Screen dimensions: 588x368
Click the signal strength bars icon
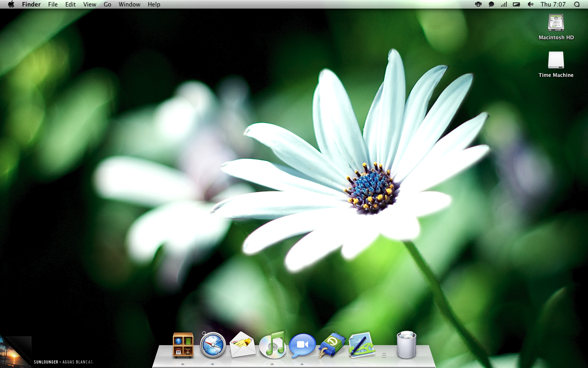(x=504, y=4)
